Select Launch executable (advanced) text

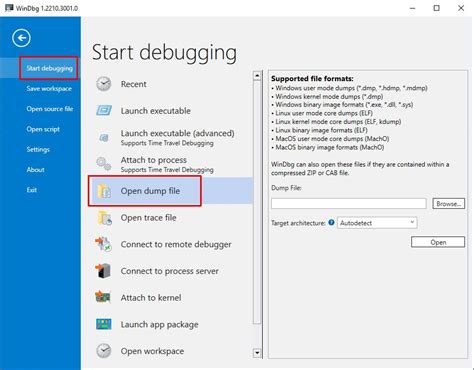(x=177, y=133)
